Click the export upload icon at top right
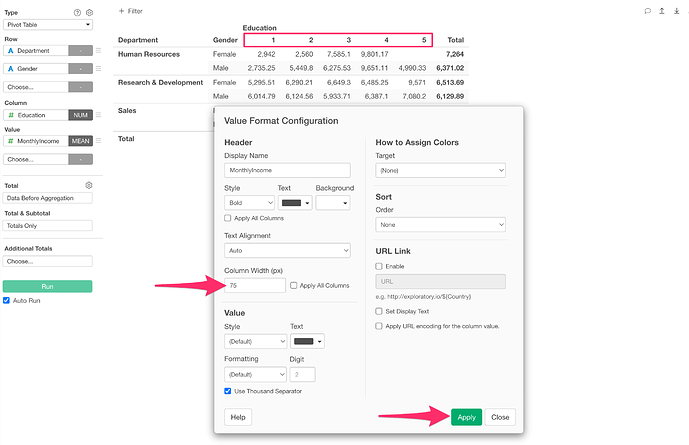Image resolution: width=689 pixels, height=445 pixels. pos(662,11)
